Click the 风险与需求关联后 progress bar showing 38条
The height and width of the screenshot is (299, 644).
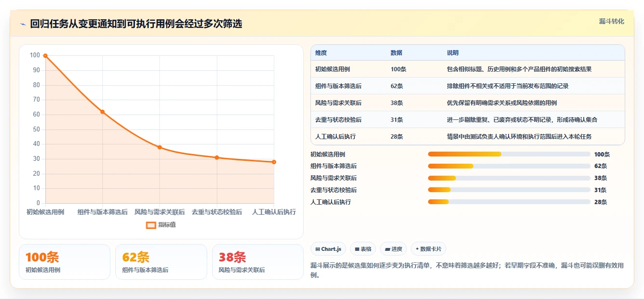[x=509, y=178]
